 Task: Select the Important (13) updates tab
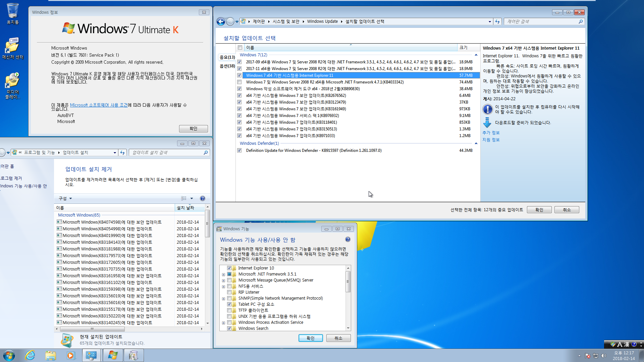coord(227,57)
